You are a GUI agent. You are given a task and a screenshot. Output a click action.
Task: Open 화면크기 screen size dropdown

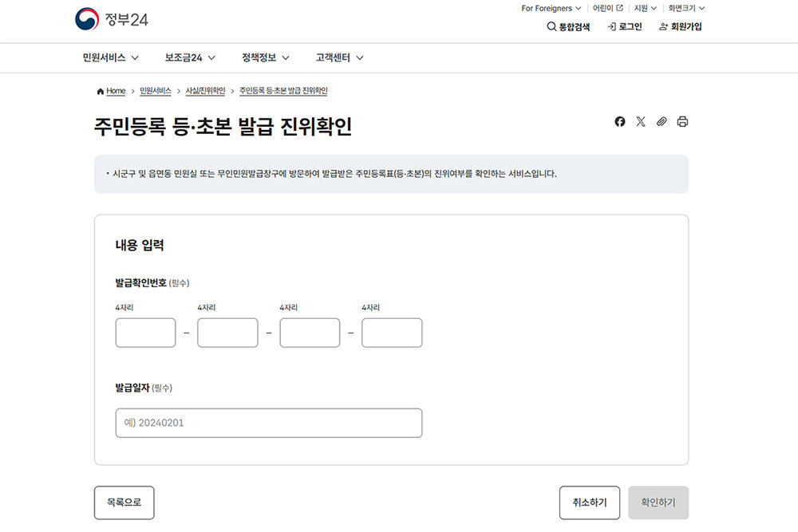point(686,8)
